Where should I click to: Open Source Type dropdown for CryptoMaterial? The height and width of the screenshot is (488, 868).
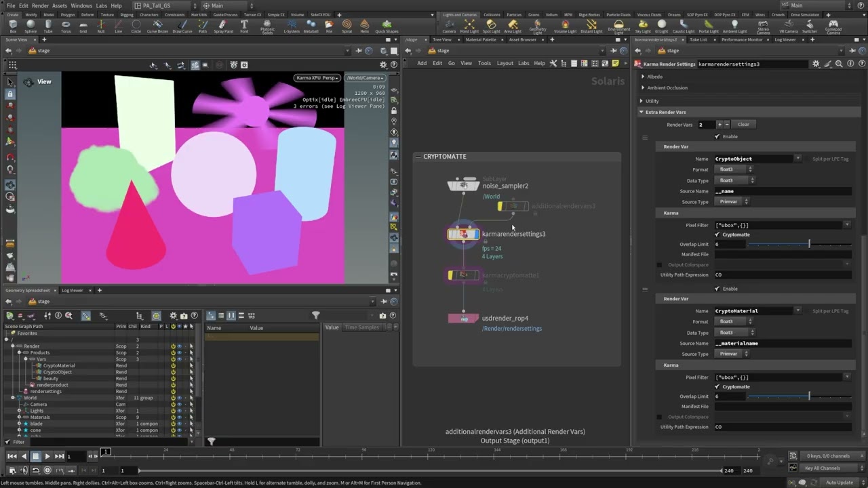coord(732,354)
